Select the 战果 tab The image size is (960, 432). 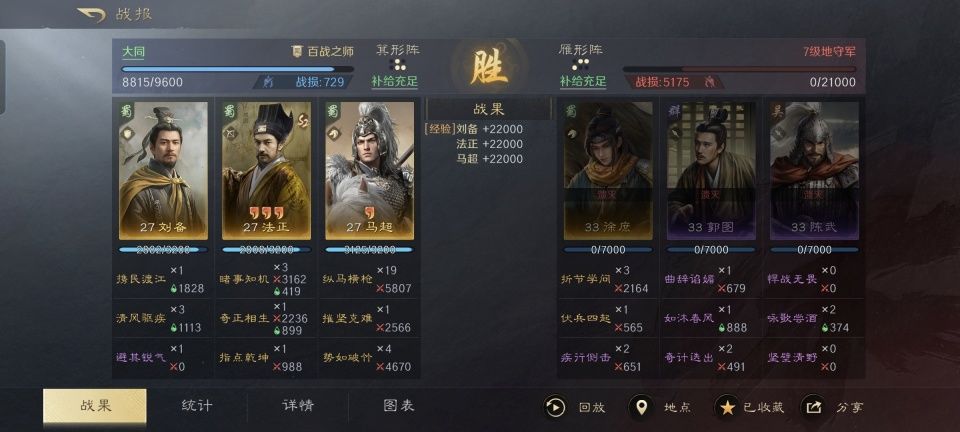[x=95, y=406]
